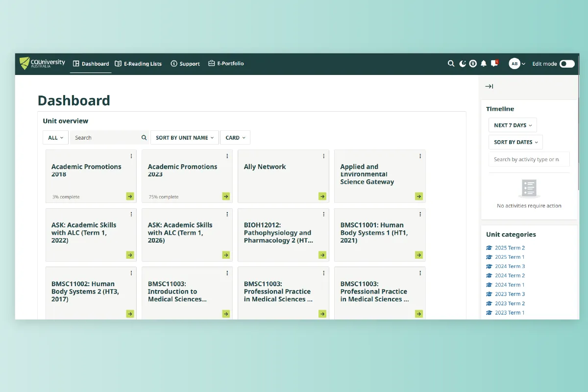The height and width of the screenshot is (392, 588).
Task: Open 2025 Term 2 category link
Action: pos(510,248)
